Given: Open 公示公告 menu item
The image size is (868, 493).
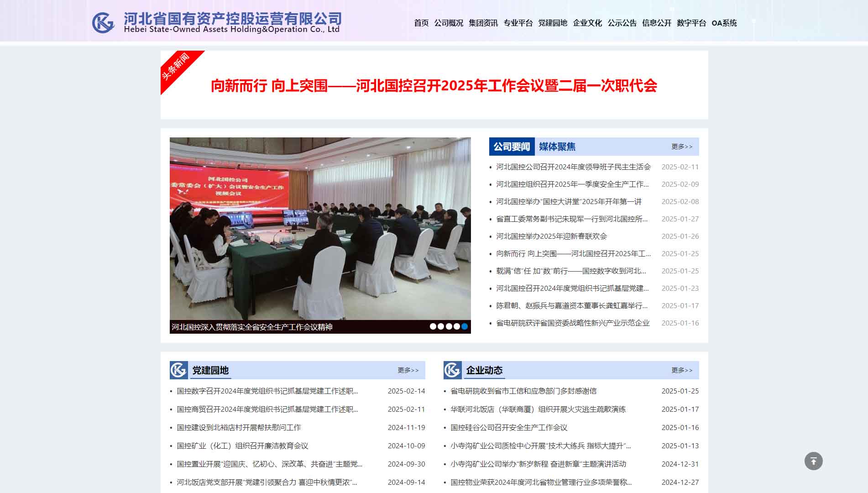Looking at the screenshot, I should (x=622, y=23).
